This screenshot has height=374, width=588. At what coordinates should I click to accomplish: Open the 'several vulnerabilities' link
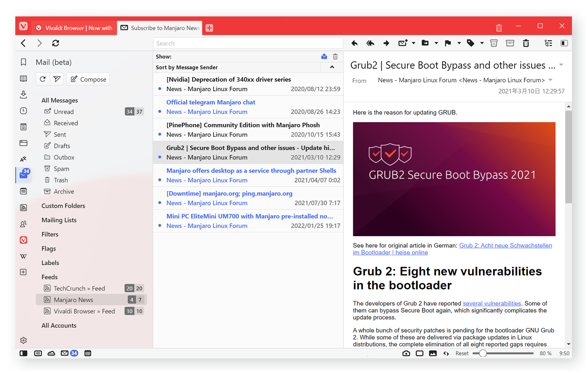tap(491, 303)
